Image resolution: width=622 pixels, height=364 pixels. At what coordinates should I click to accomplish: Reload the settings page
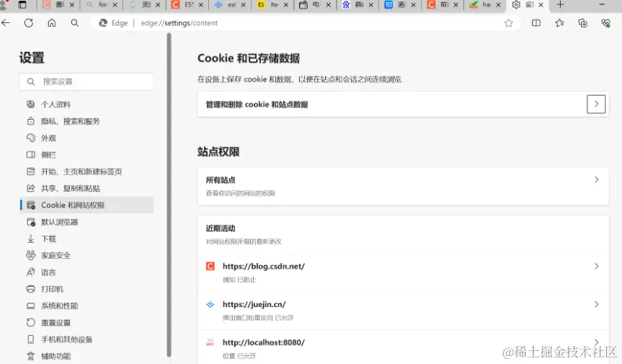pyautogui.click(x=29, y=23)
